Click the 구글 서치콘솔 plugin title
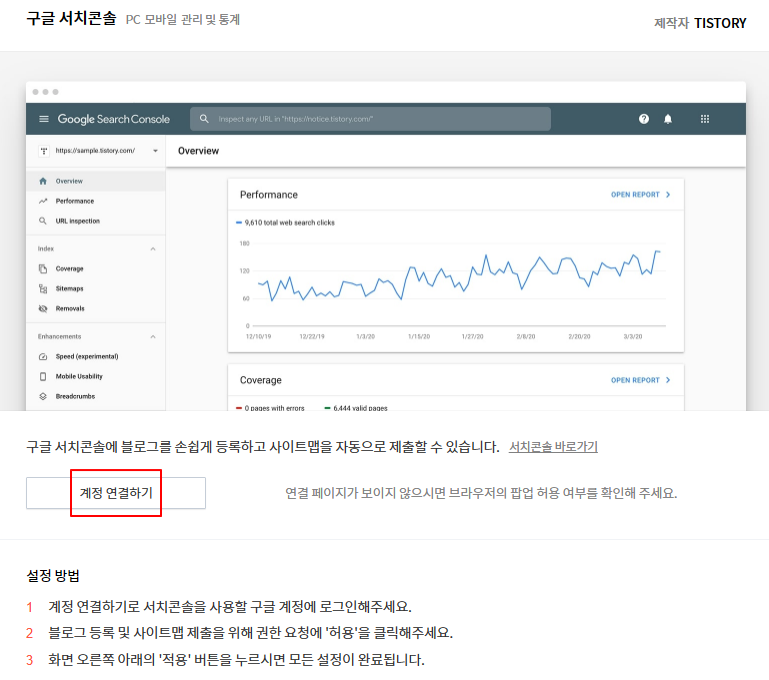 tap(71, 19)
